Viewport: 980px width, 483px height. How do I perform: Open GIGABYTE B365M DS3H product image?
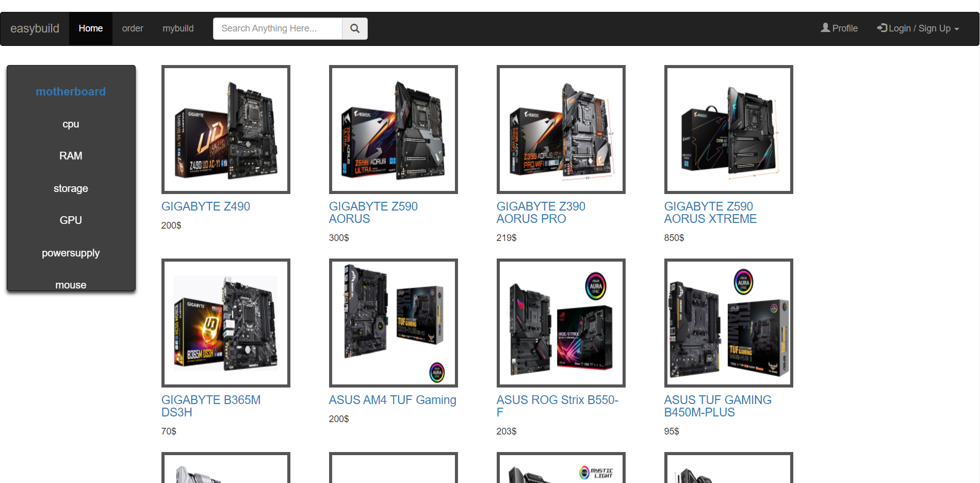click(226, 323)
